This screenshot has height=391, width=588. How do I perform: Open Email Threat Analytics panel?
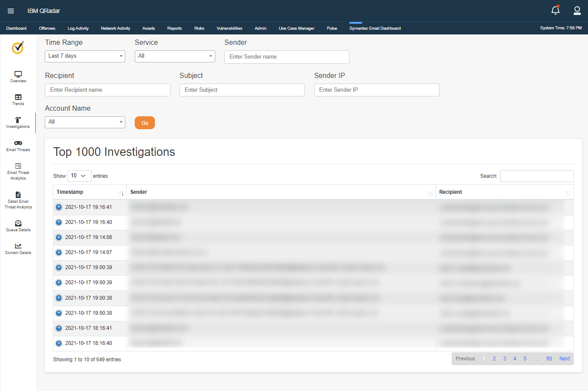18,170
